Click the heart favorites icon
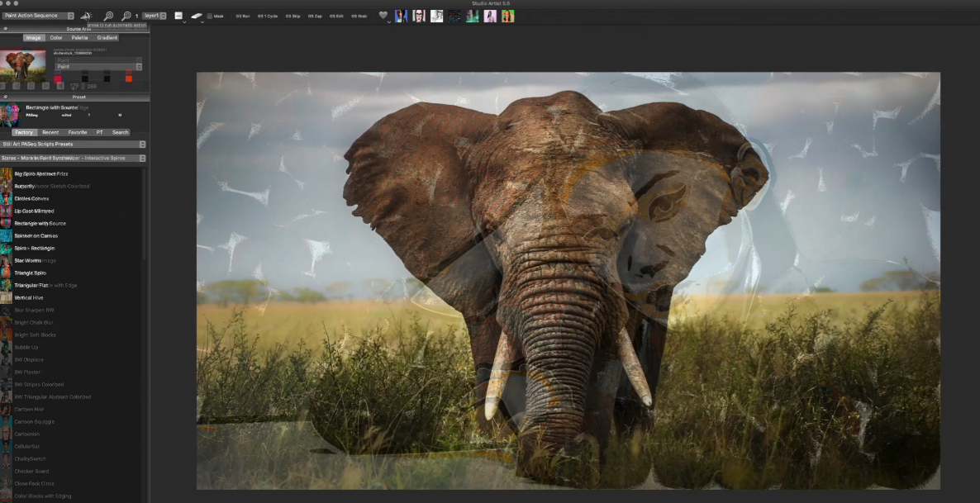This screenshot has height=503, width=980. [383, 16]
